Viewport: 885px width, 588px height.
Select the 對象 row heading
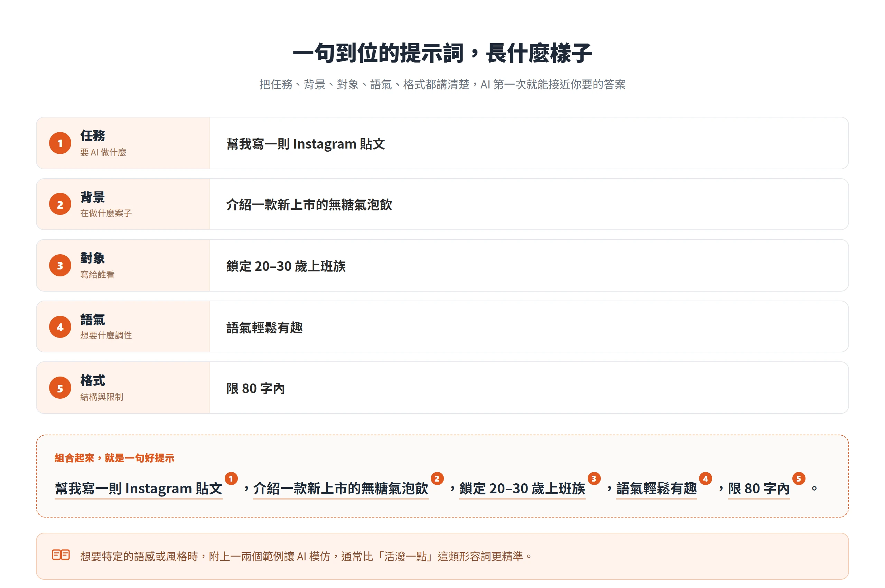(93, 258)
